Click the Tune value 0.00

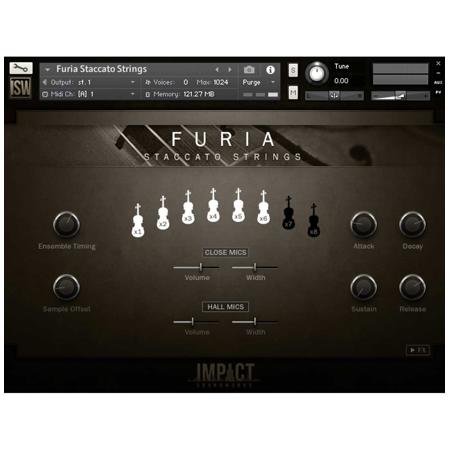[341, 81]
